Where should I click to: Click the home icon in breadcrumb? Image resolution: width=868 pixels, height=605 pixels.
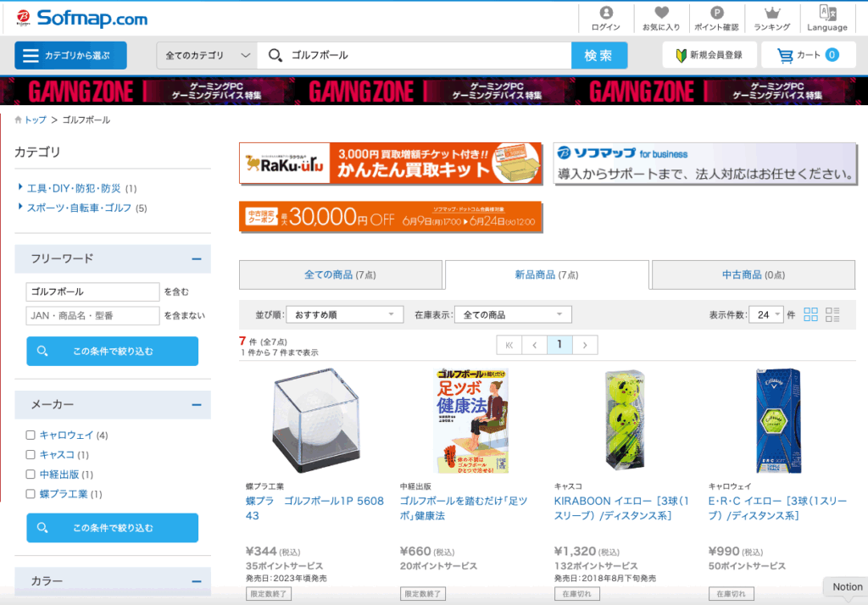[19, 119]
